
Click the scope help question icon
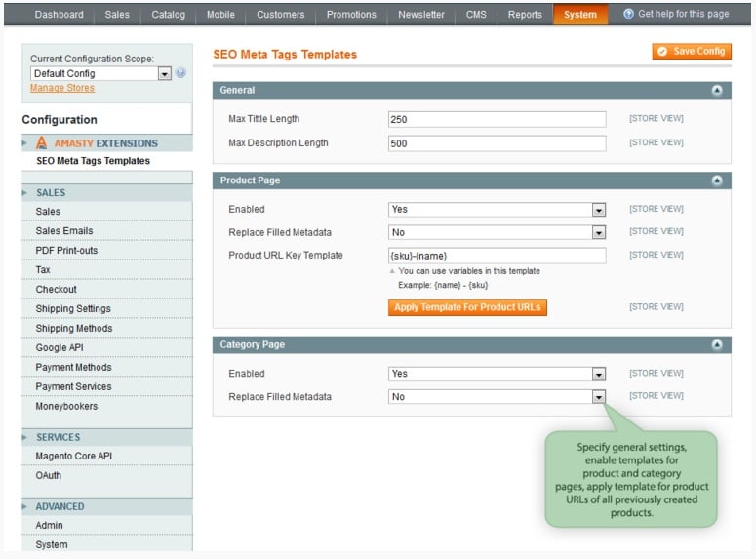[180, 73]
